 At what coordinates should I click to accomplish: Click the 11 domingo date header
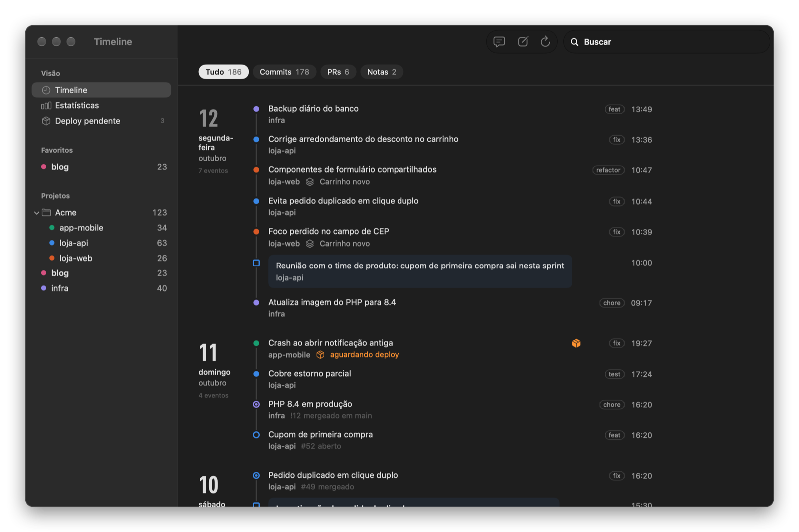click(x=214, y=370)
